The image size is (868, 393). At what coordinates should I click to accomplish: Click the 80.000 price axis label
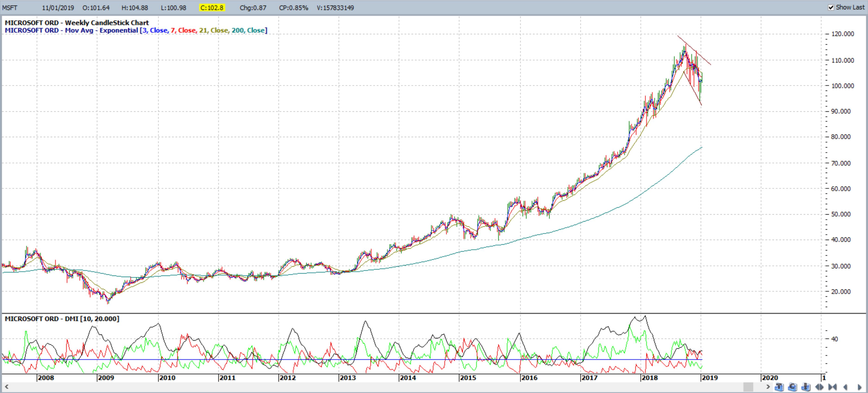841,137
